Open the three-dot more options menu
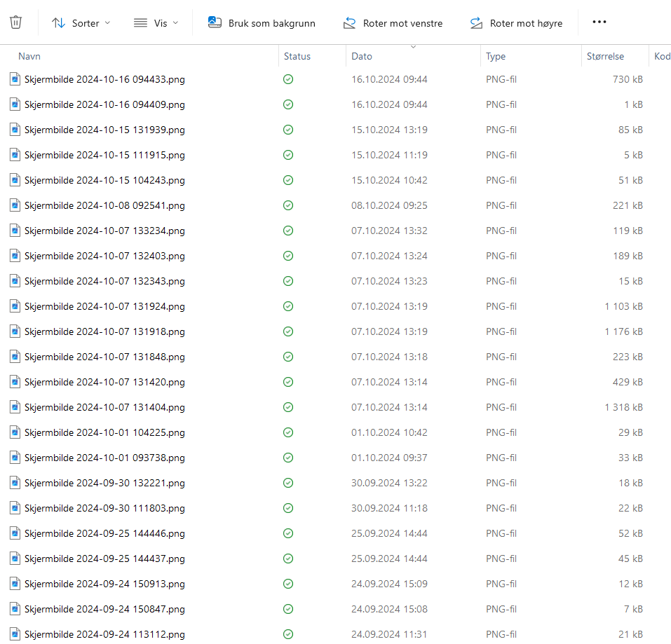Screen dimensions: 671x644 click(599, 22)
